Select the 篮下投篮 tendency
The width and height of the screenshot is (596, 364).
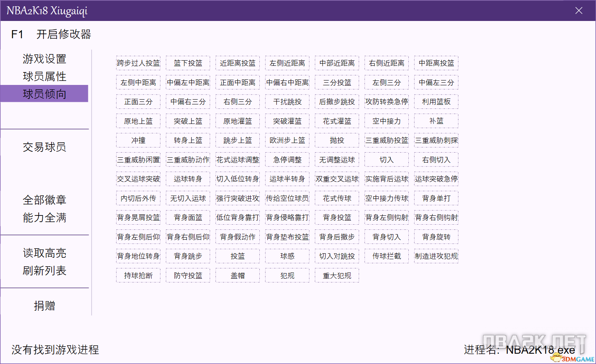coord(188,63)
